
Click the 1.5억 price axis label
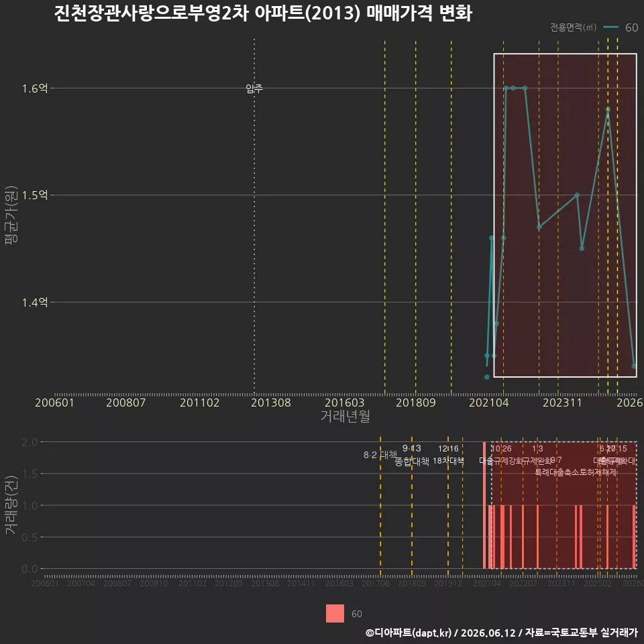click(34, 195)
